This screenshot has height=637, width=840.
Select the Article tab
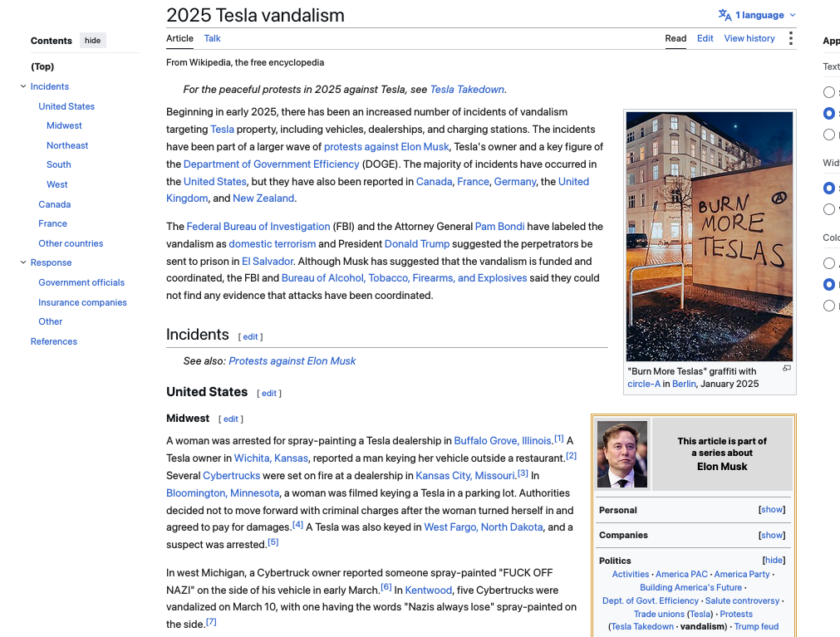(179, 38)
